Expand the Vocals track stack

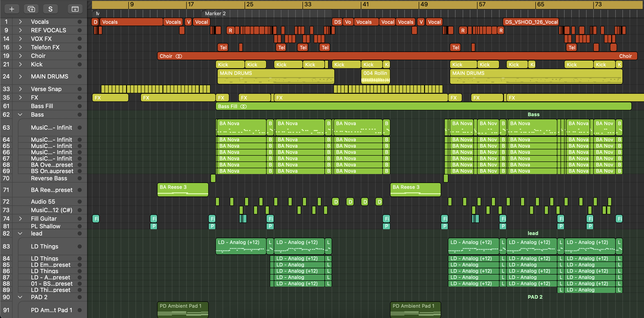pyautogui.click(x=20, y=22)
